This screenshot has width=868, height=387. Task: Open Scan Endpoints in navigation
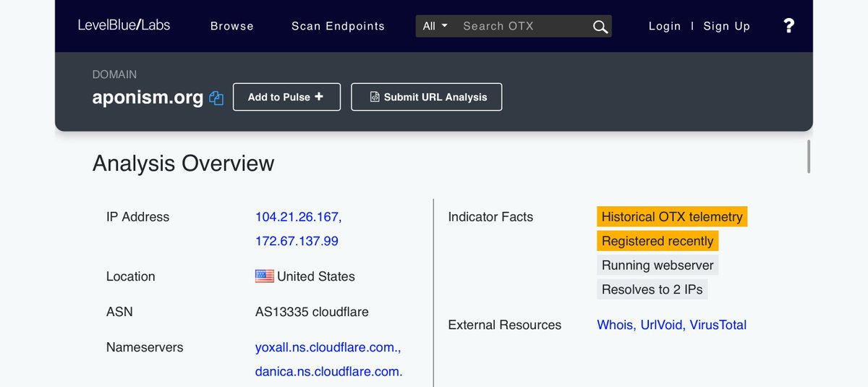click(x=338, y=26)
